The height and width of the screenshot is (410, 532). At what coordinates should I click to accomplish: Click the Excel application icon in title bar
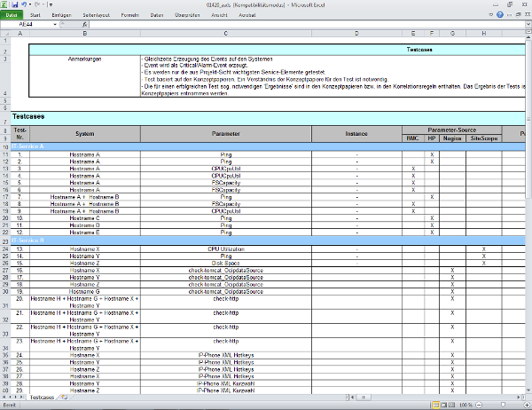tap(4, 4)
